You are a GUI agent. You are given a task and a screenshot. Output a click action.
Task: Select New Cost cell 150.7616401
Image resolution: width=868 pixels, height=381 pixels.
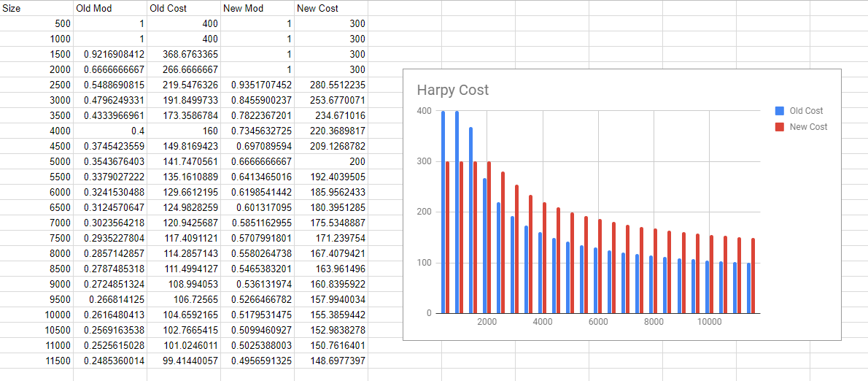click(x=331, y=345)
